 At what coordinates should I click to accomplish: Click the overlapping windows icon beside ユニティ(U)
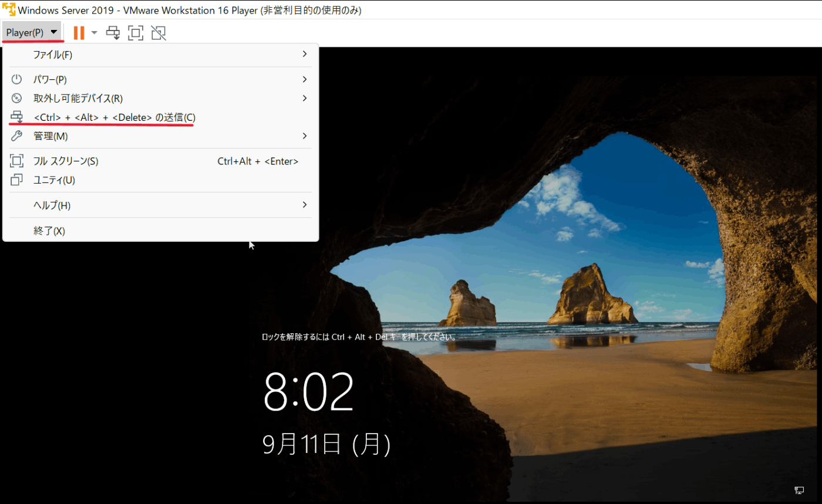coord(16,180)
